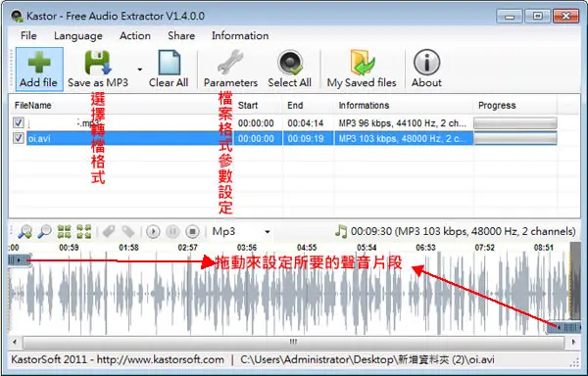The height and width of the screenshot is (376, 588).
Task: Click the start selection handle on waveform
Action: tap(20, 259)
